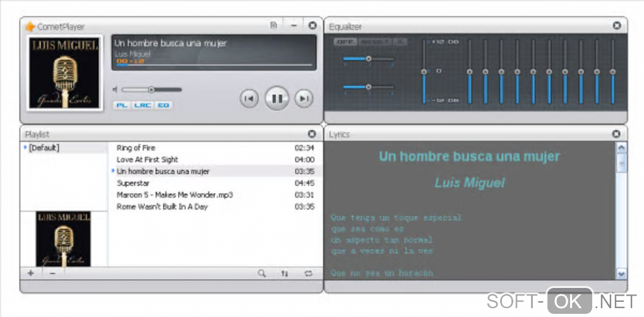The width and height of the screenshot is (644, 317).
Task: Close the Lyrics panel
Action: (x=616, y=134)
